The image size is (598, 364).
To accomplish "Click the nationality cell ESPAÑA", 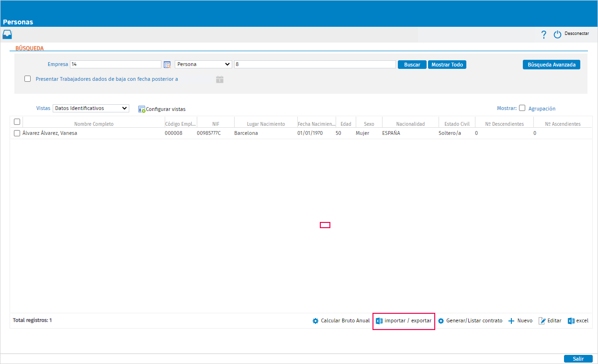I will (x=391, y=133).
